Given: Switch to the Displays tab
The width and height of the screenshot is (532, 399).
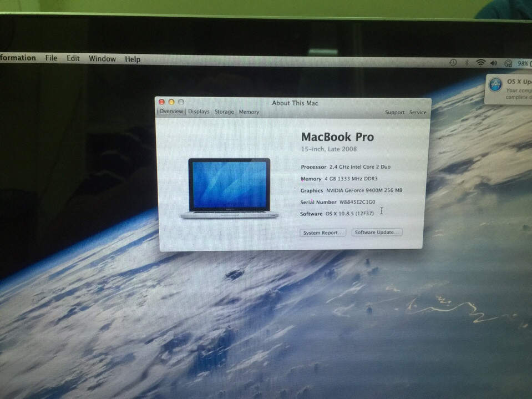Looking at the screenshot, I should click(199, 112).
